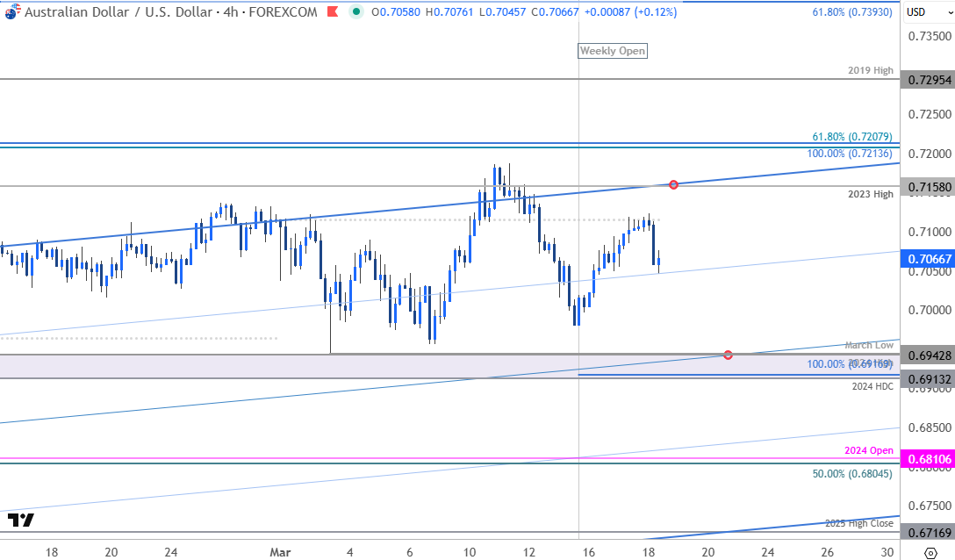The image size is (955, 560).
Task: Click the red flag marker beside FOREXCOM
Action: (x=333, y=11)
